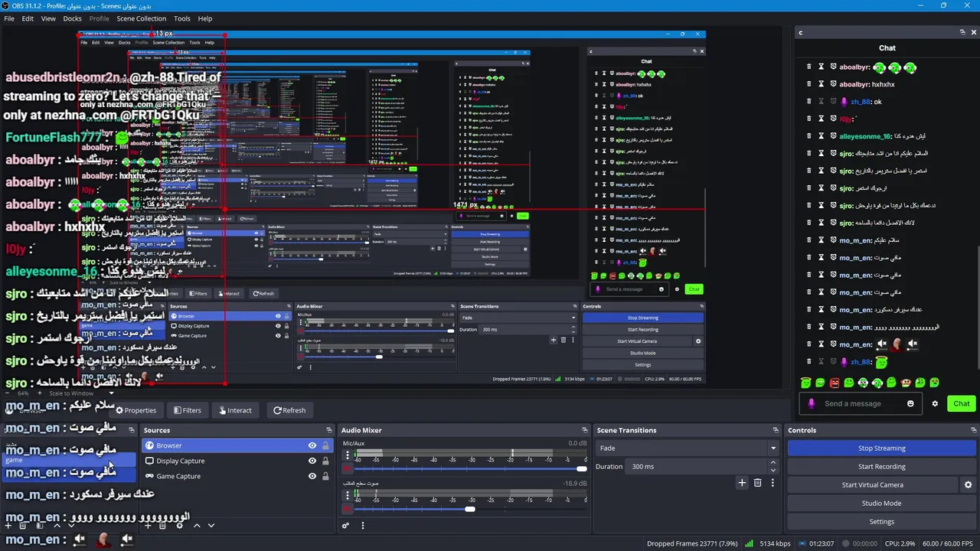Start Recording
Image resolution: width=980 pixels, height=551 pixels.
pyautogui.click(x=881, y=467)
